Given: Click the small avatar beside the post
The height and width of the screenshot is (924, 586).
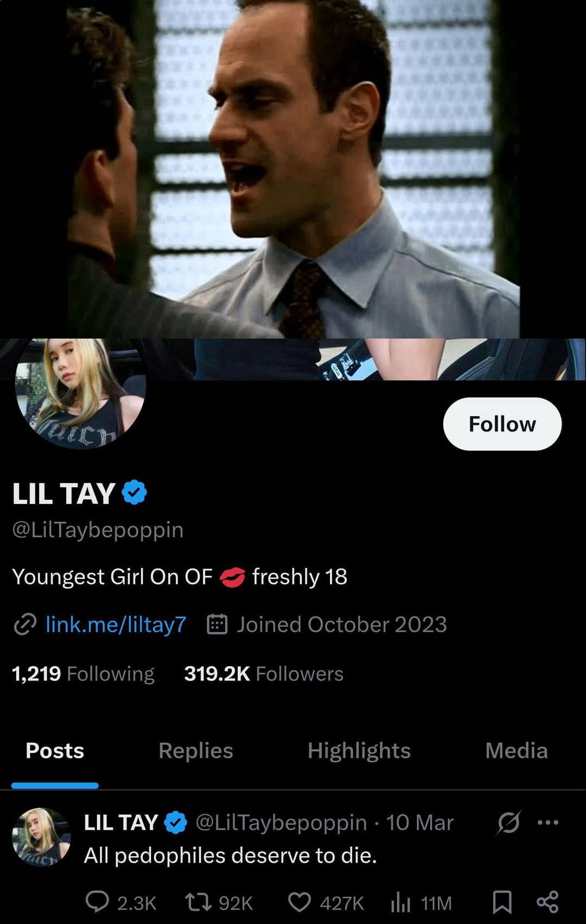Looking at the screenshot, I should pos(41,837).
